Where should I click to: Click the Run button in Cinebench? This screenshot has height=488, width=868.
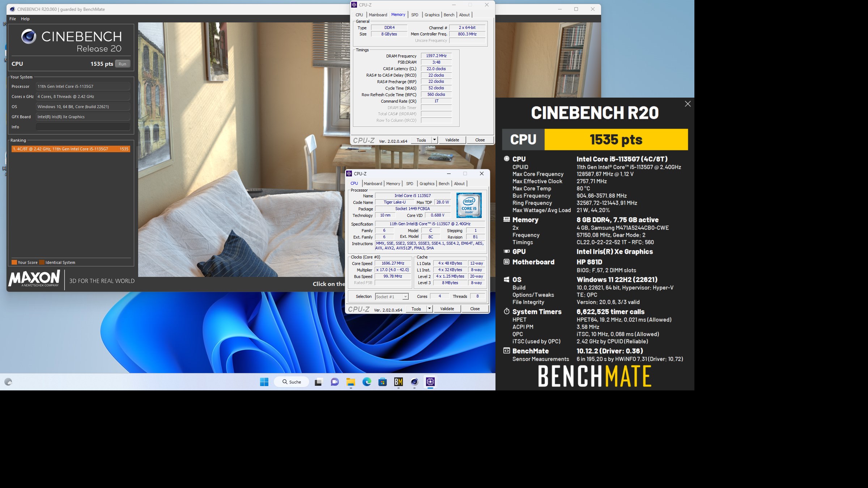[123, 64]
